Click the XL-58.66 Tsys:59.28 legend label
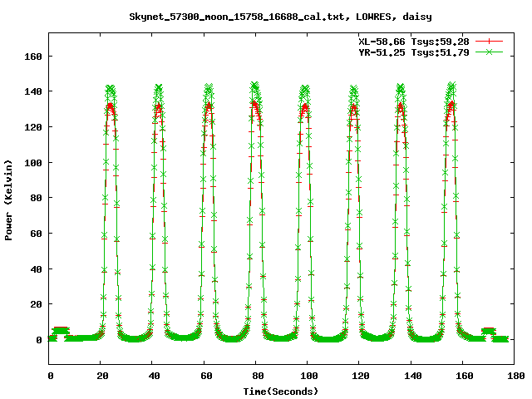This screenshot has width=532, height=399. (414, 42)
